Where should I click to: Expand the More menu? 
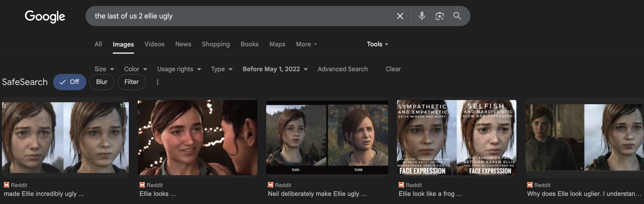pos(307,44)
